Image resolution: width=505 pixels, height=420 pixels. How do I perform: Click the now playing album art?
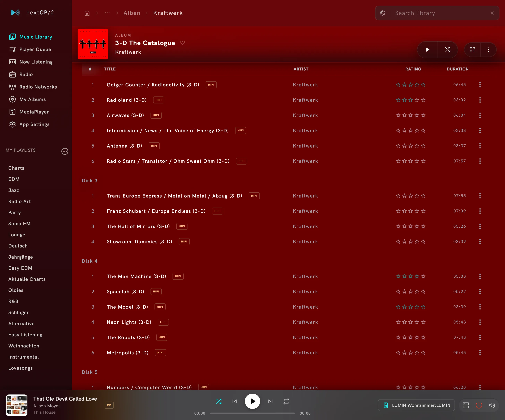click(x=17, y=405)
